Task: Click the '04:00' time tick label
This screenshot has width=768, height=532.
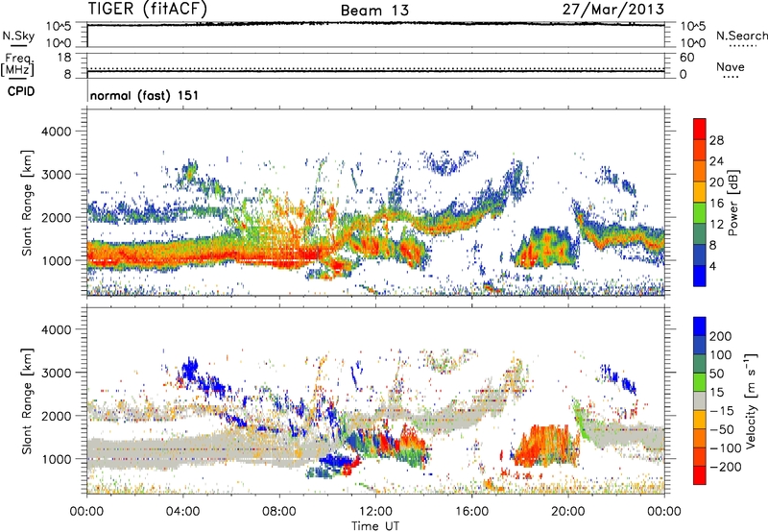Action: point(182,512)
